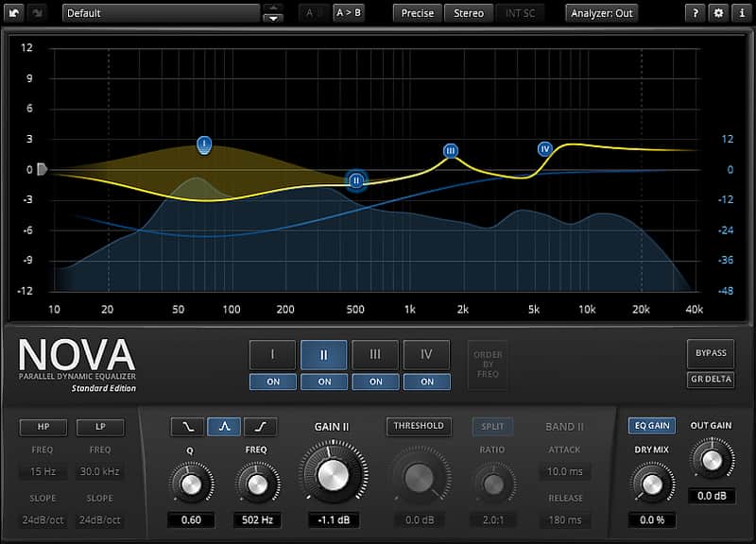Click the INT SC sidechain button
The width and height of the screenshot is (756, 544).
pos(521,13)
